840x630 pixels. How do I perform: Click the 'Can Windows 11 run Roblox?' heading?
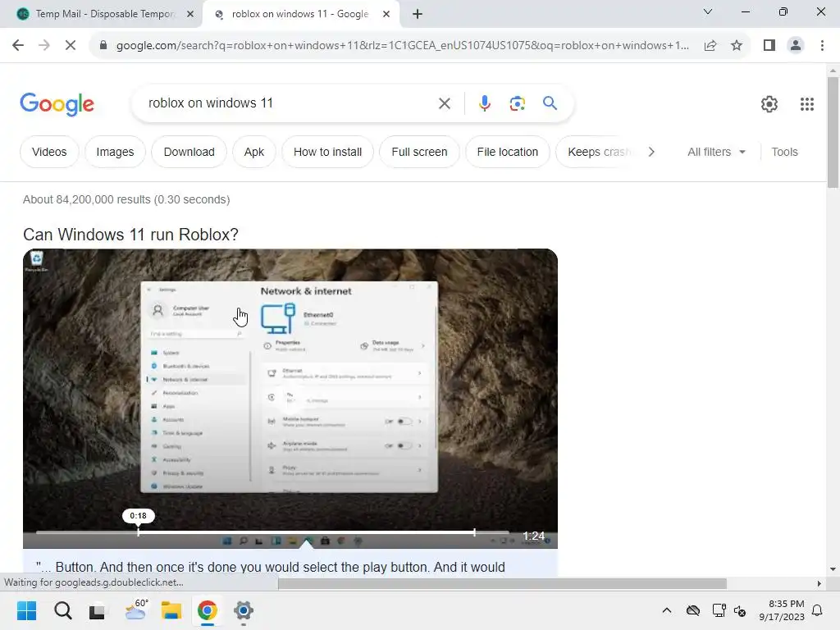point(130,235)
